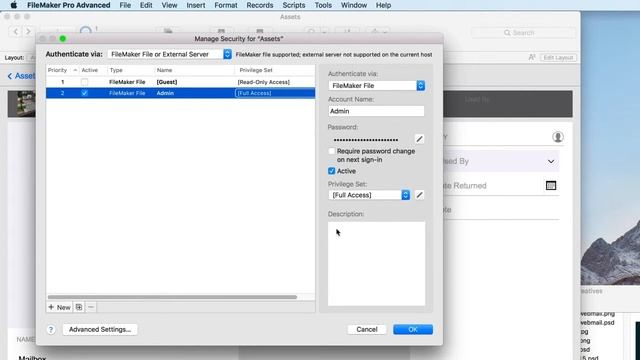Toggle the Active checkbox for Admin row
Viewport: 640px width, 360px height.
(84, 93)
